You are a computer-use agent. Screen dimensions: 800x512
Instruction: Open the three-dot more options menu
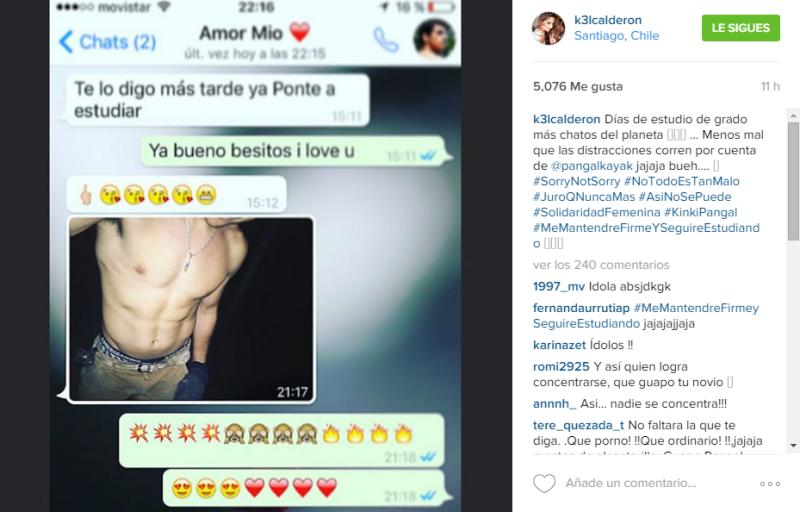(770, 483)
